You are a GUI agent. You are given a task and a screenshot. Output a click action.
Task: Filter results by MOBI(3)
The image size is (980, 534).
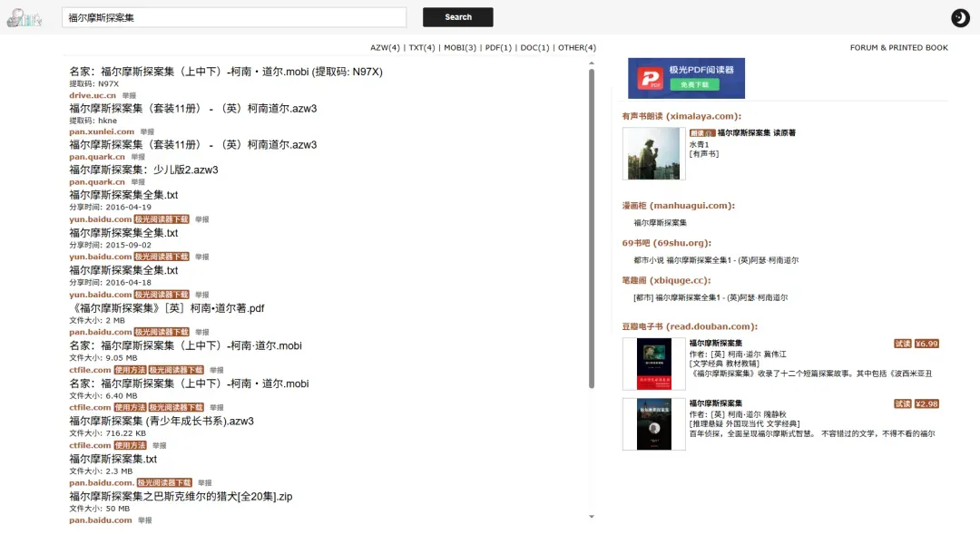[x=460, y=47]
